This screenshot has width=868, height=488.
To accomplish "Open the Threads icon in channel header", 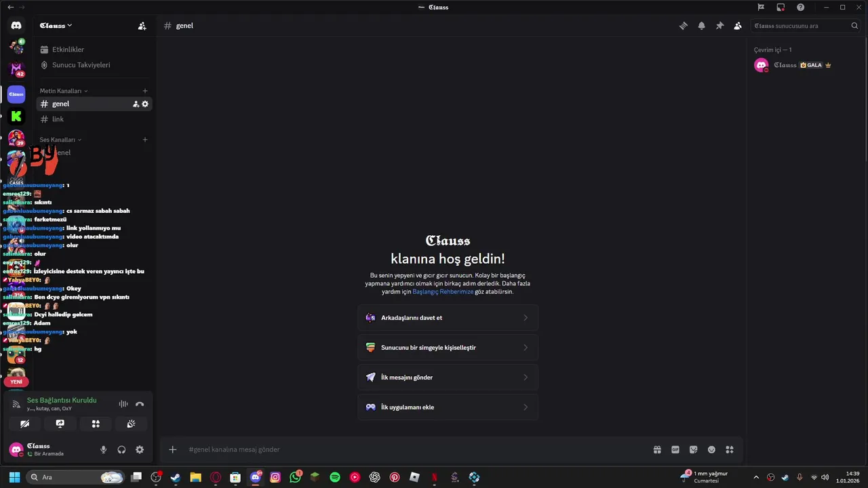I will [x=684, y=26].
